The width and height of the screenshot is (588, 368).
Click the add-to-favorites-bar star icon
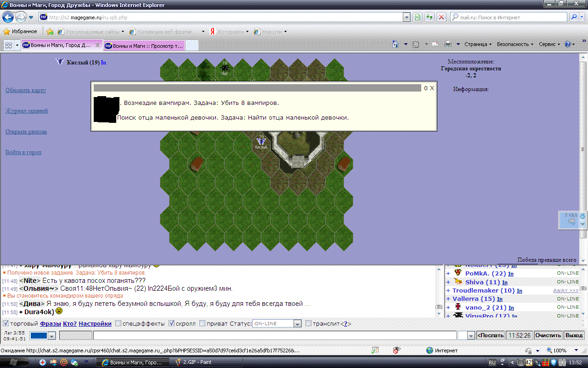coord(50,32)
